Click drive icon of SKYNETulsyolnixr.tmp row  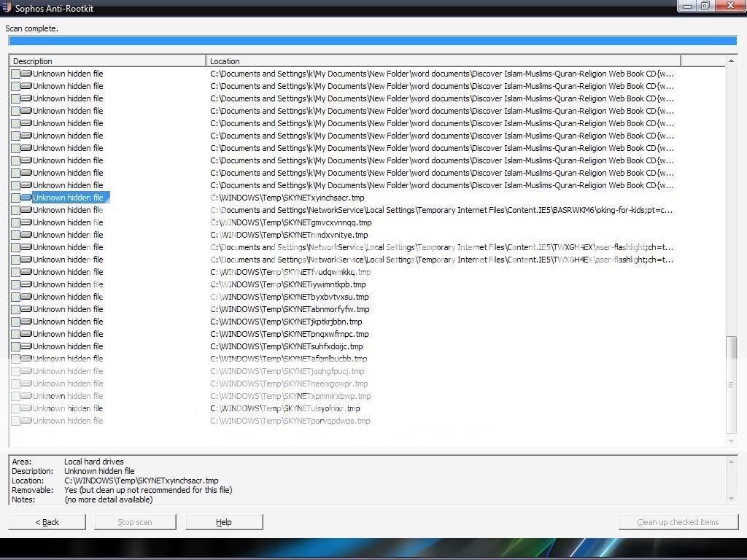(26, 408)
